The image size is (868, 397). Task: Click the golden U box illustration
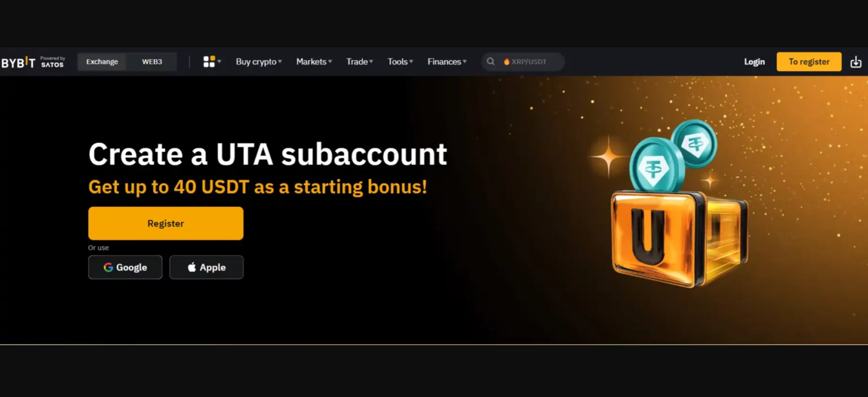pos(680,239)
